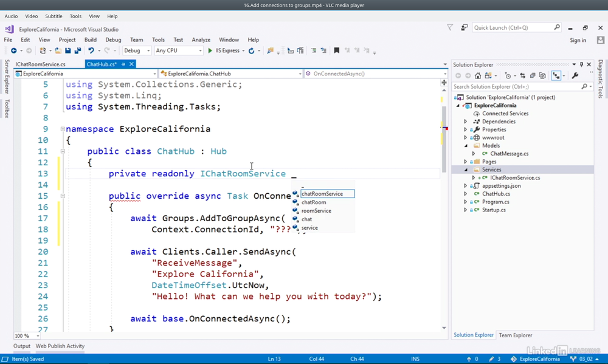The width and height of the screenshot is (608, 364).
Task: Click Switch Views icon in Solution Explorer
Action: (x=488, y=75)
